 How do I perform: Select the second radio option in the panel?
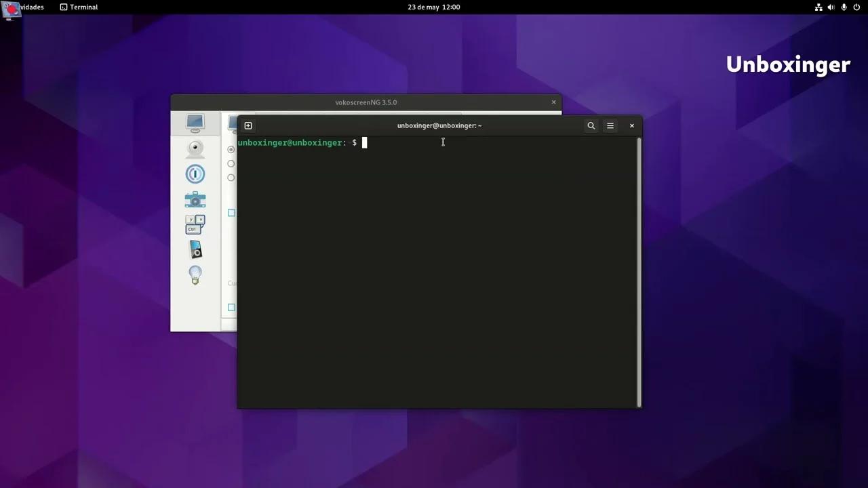click(x=231, y=163)
